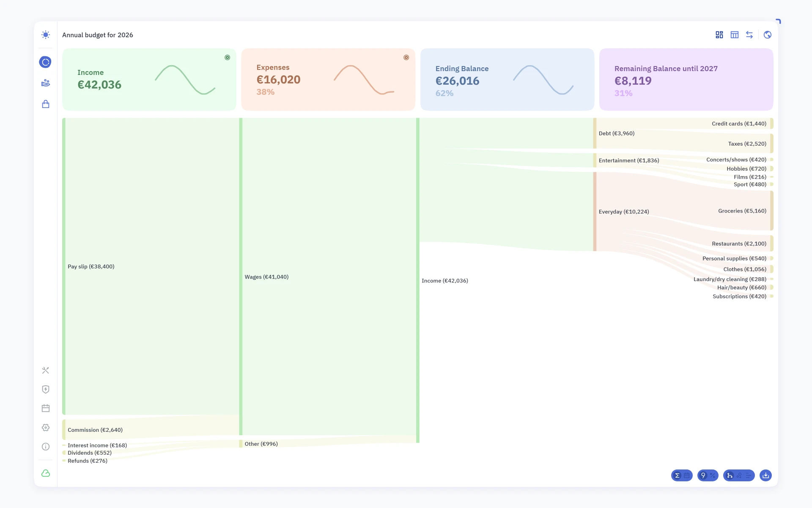The height and width of the screenshot is (508, 812).
Task: Open settings gear icon in sidebar
Action: (46, 428)
